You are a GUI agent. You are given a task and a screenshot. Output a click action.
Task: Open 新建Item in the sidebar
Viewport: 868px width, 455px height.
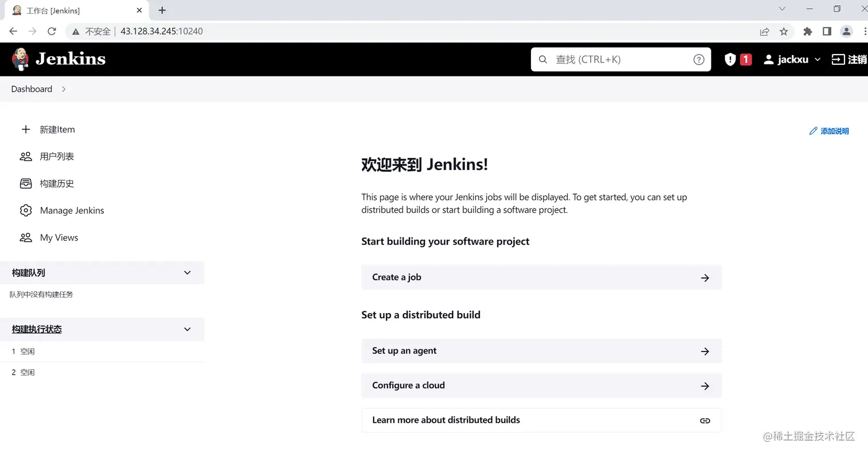tap(57, 129)
